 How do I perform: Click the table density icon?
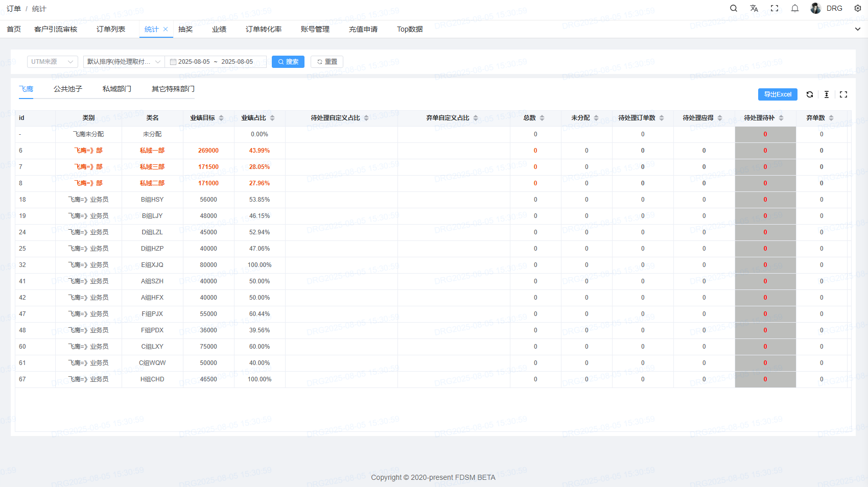coord(827,94)
